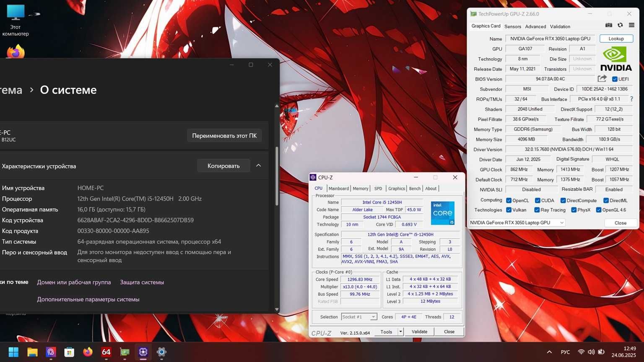Image resolution: width=644 pixels, height=362 pixels.
Task: Take a GPU-Z screenshot with the camera icon
Action: (x=609, y=25)
